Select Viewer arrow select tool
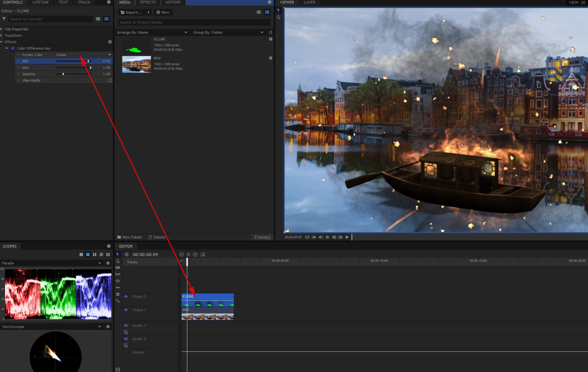The height and width of the screenshot is (372, 588). point(278,10)
